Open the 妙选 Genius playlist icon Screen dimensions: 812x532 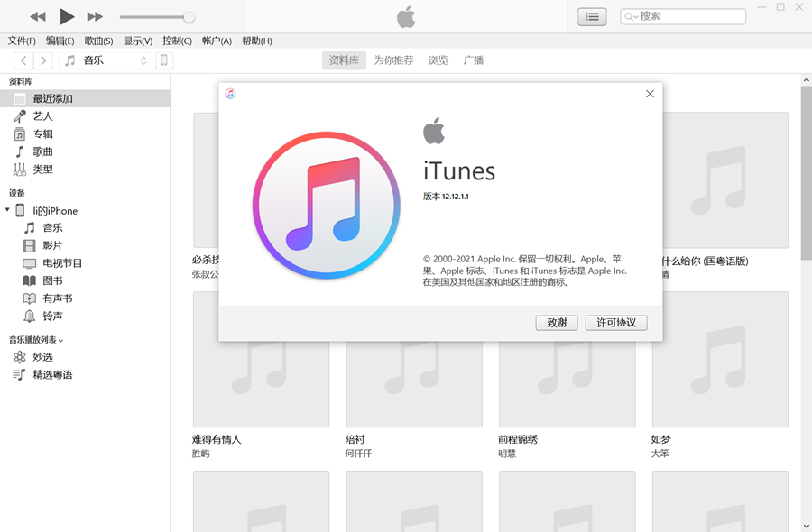pos(19,357)
